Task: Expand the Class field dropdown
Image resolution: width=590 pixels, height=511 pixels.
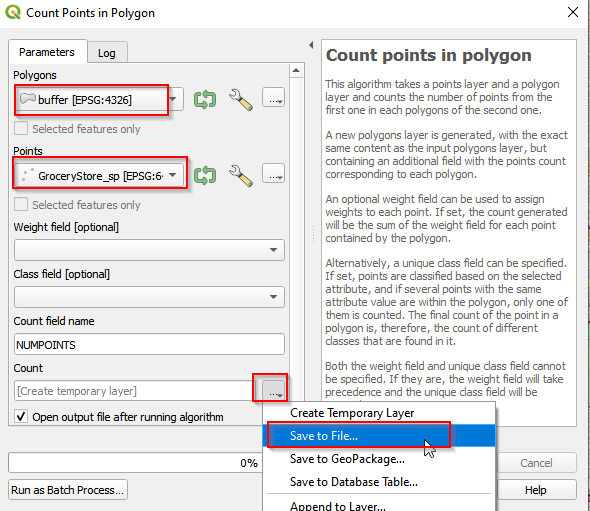Action: pyautogui.click(x=149, y=297)
